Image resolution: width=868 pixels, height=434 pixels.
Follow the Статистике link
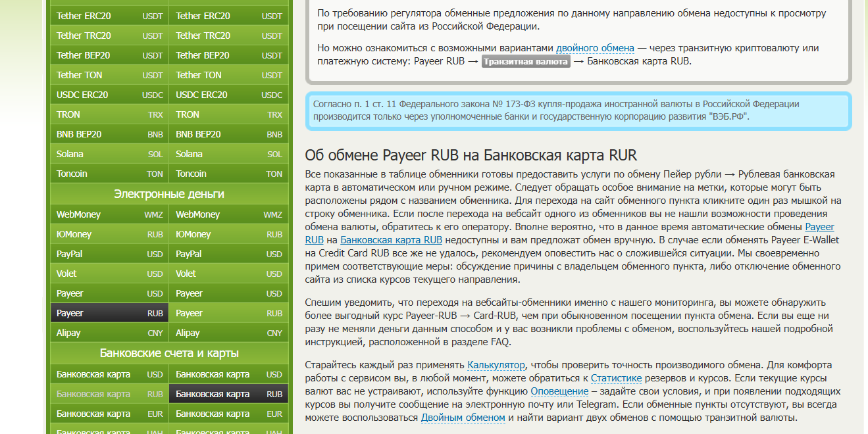tap(616, 378)
